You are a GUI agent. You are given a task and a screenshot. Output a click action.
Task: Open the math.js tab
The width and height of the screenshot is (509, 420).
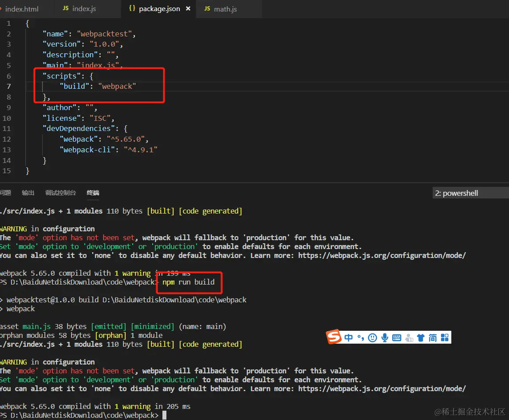tap(225, 9)
